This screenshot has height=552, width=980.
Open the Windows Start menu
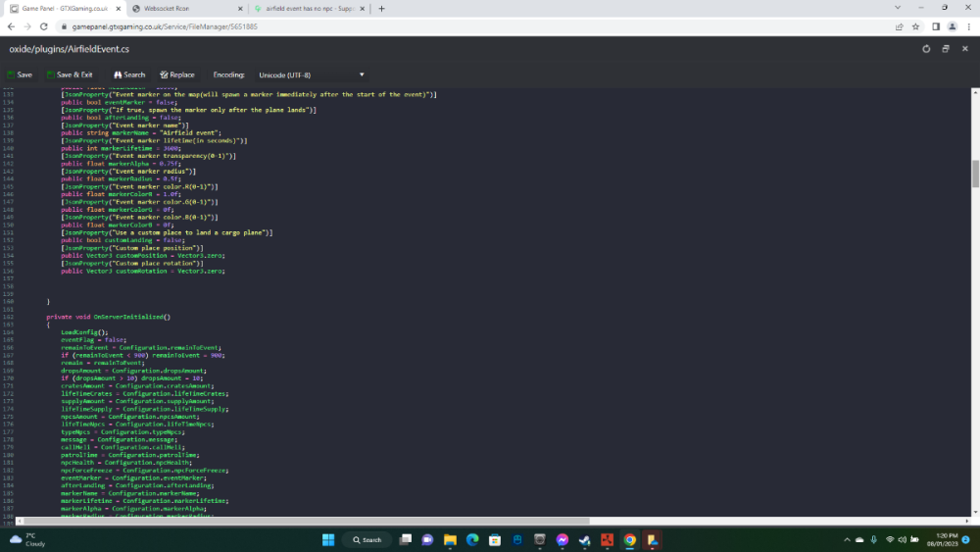click(328, 540)
